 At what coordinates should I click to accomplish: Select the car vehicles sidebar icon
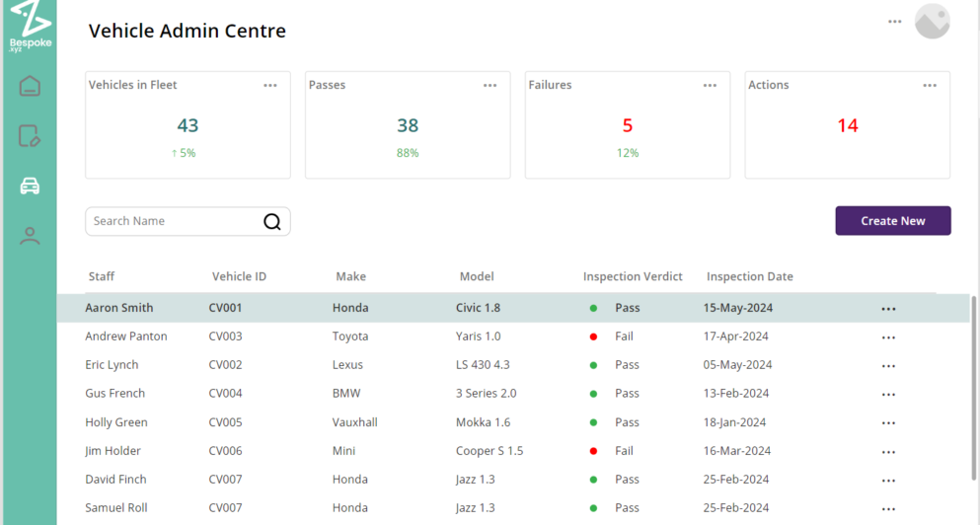coord(30,186)
